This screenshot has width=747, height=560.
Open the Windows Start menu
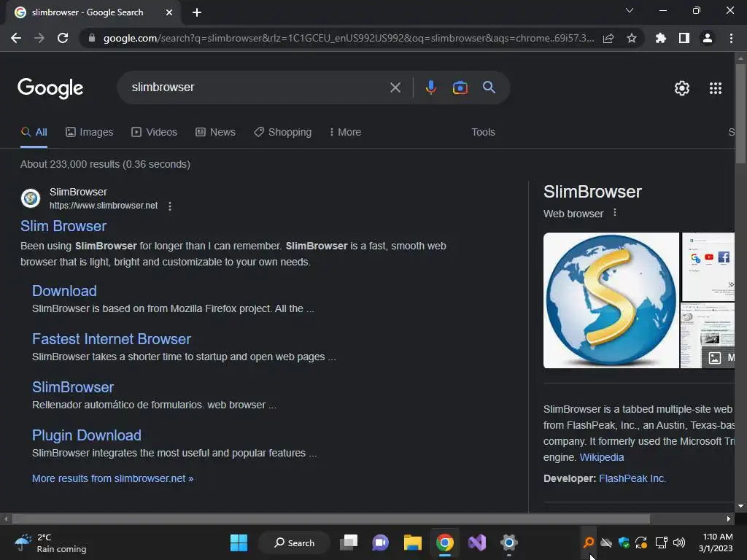(239, 542)
